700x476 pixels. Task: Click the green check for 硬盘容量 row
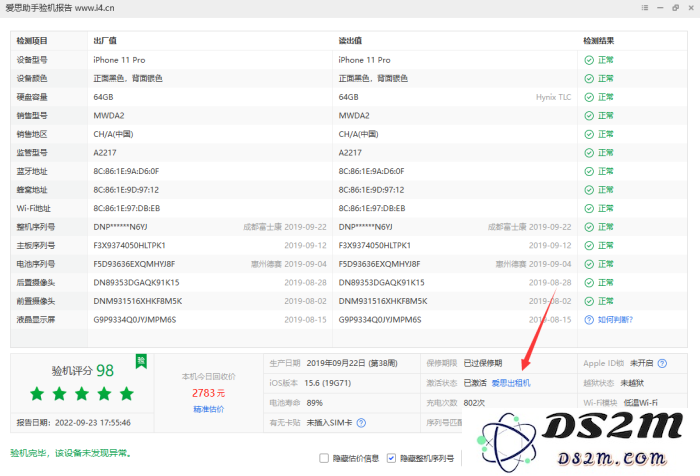[589, 97]
